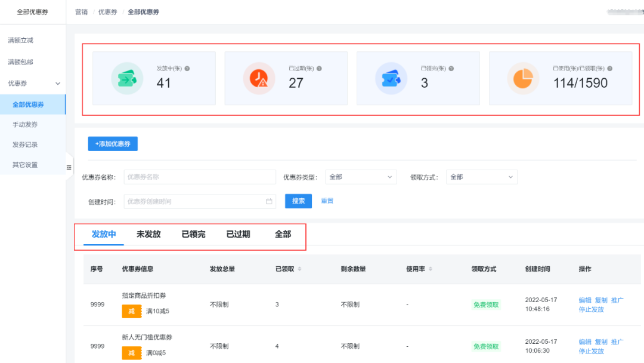Click the blue 已领完 ticket icon
The image size is (644, 363).
[391, 78]
